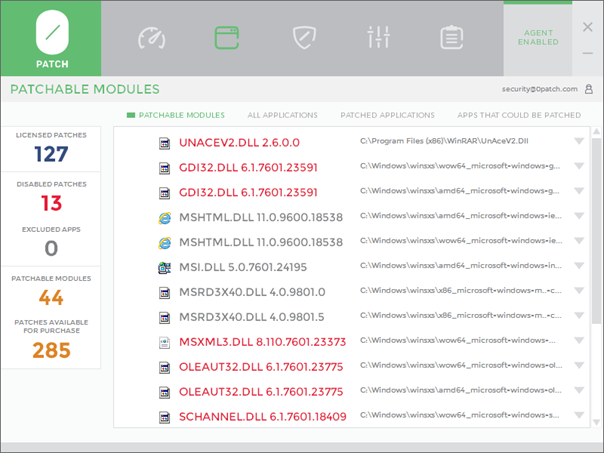Viewport: 604px width, 453px height.
Task: Select MSXML3.DLL 8.110.7601.23373 entry
Action: tap(262, 342)
